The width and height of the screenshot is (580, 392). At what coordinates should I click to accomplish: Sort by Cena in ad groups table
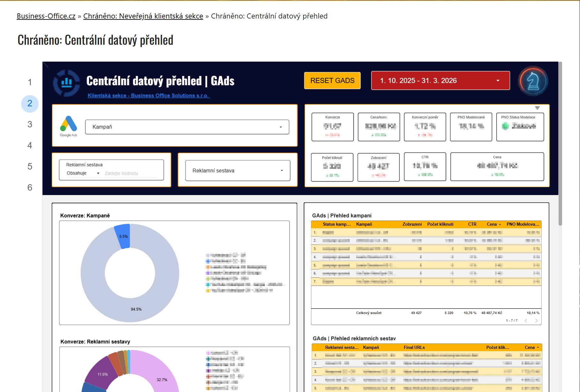pos(538,348)
